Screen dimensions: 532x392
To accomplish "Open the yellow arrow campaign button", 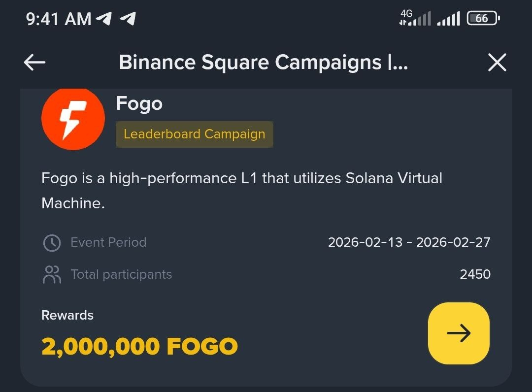I will (459, 333).
